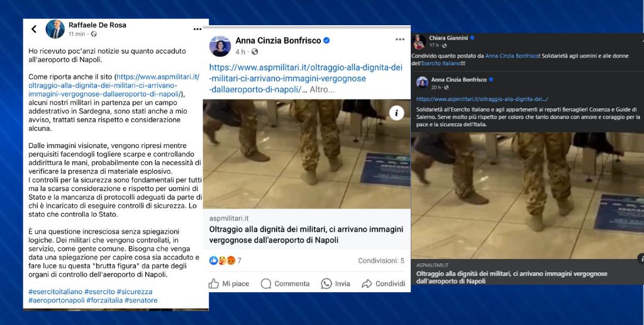Open the three-dot menu on Raffaele De Rosa's post
Screen dimensions: 644x325
[x=197, y=29]
